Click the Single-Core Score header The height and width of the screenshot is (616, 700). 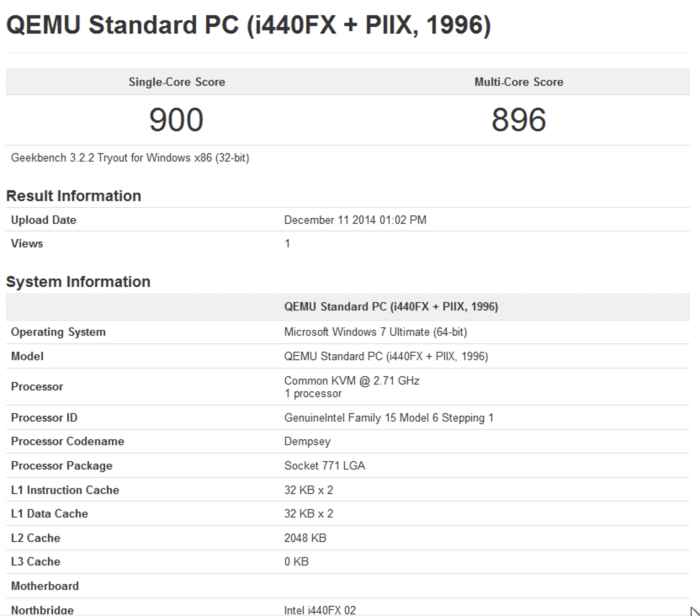pyautogui.click(x=177, y=82)
